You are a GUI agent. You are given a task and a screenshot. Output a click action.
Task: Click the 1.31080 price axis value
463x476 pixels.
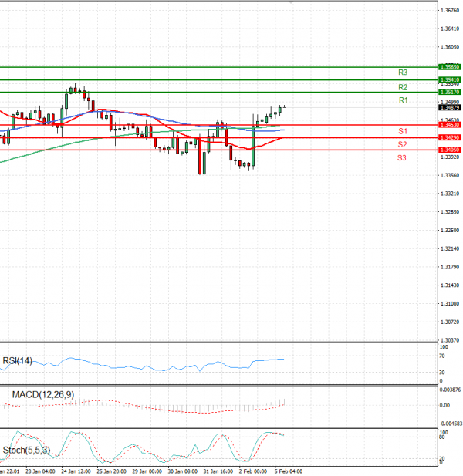coord(450,303)
